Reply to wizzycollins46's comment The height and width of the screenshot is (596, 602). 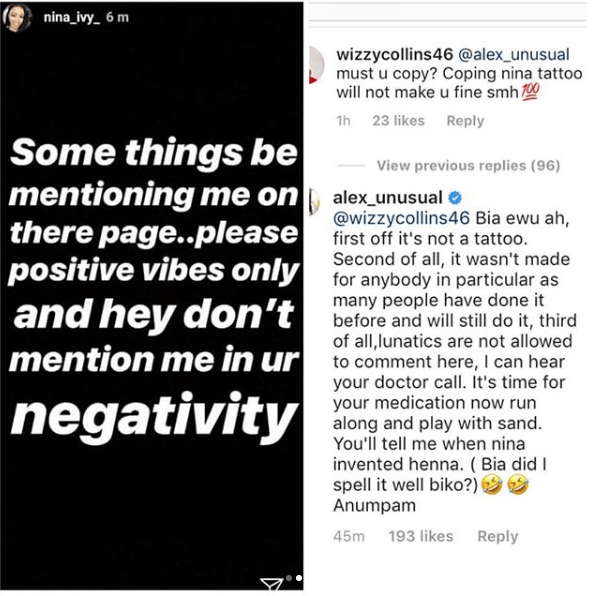pos(465,121)
